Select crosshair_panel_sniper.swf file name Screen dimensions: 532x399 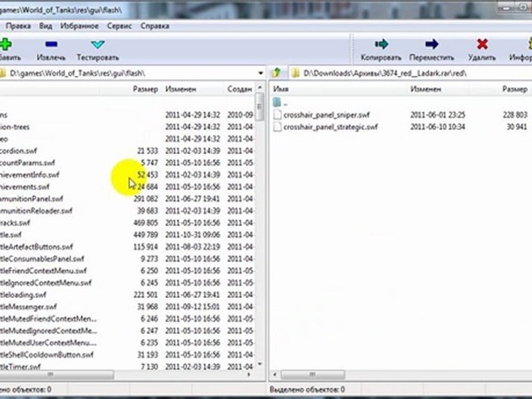pos(326,115)
